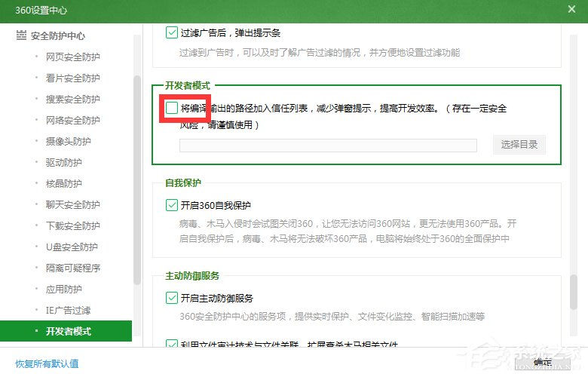588x377 pixels.
Task: Disable 开启主动防御服务 checkbox
Action: (x=171, y=298)
